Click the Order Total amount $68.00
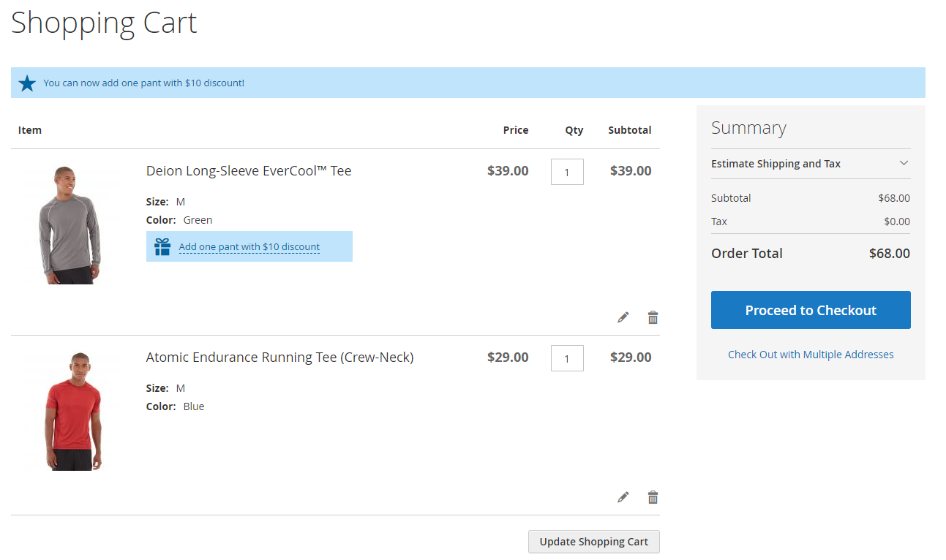This screenshot has width=946, height=560. (x=890, y=254)
